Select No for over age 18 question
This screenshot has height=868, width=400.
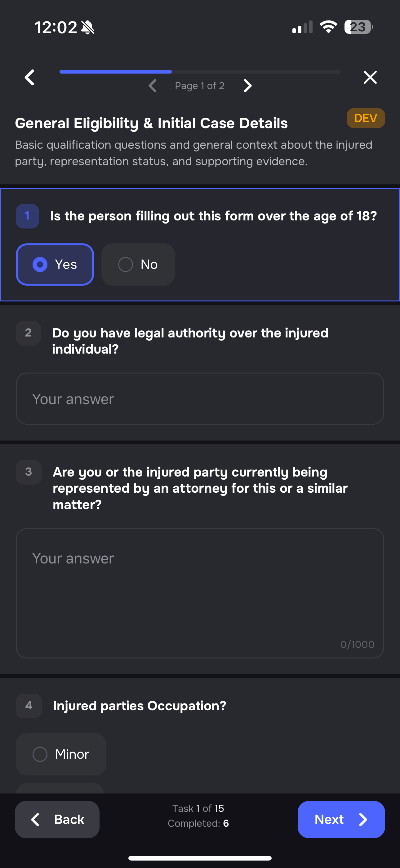pyautogui.click(x=138, y=264)
